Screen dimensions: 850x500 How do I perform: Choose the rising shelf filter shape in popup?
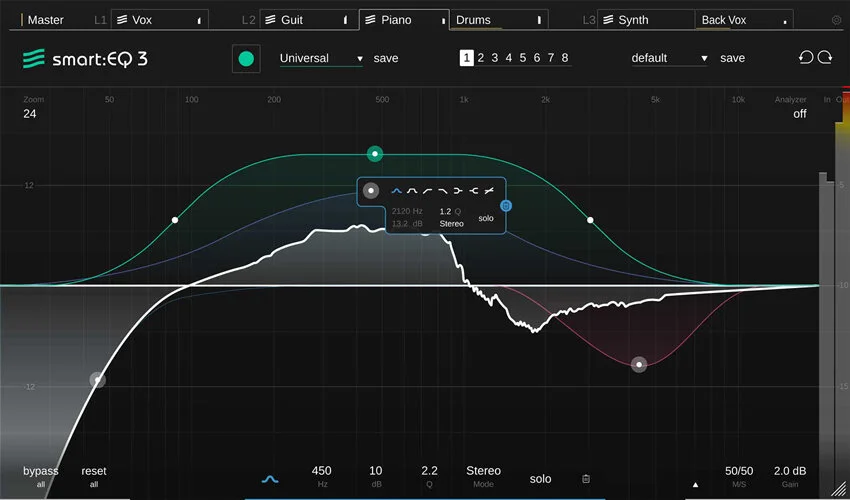click(x=427, y=191)
